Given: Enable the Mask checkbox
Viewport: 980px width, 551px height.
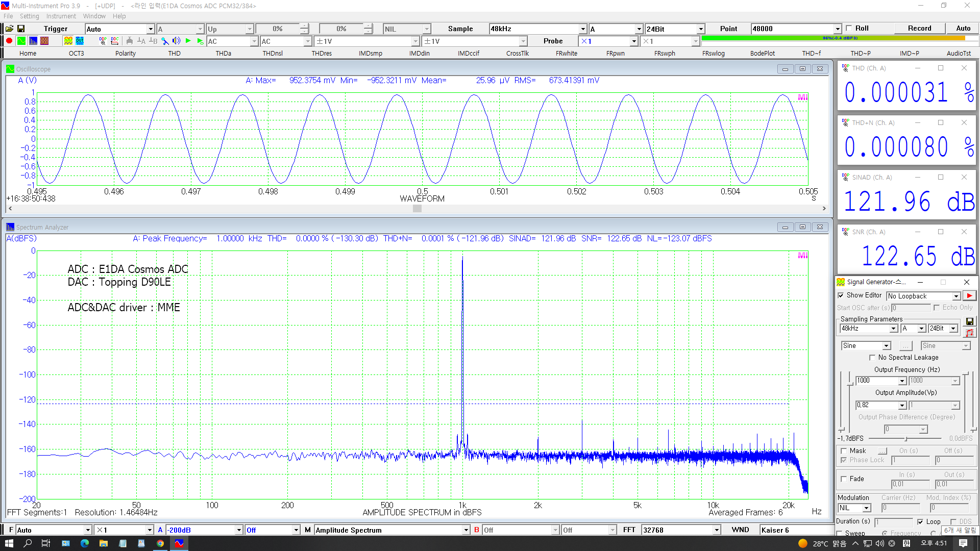Looking at the screenshot, I should coord(844,451).
